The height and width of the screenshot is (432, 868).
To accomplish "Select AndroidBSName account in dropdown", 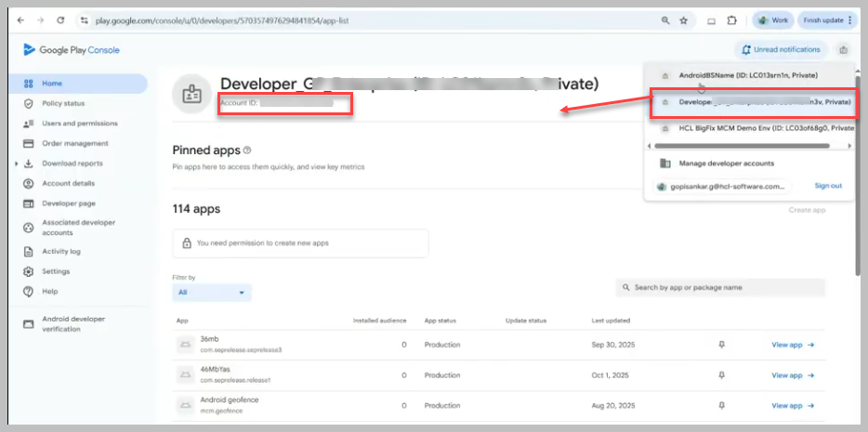I will 748,75.
